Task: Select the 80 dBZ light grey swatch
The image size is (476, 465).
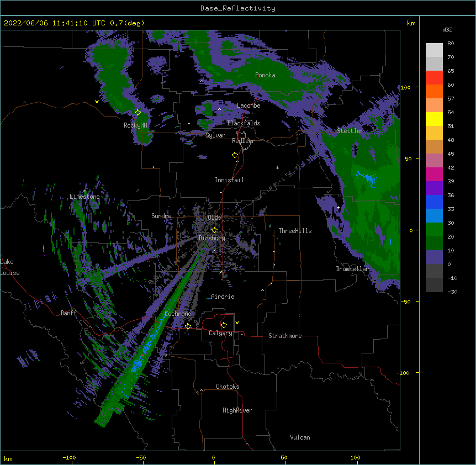Action: 434,50
